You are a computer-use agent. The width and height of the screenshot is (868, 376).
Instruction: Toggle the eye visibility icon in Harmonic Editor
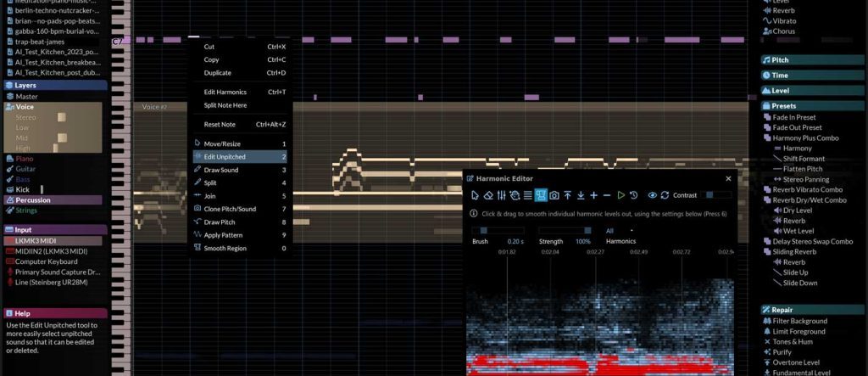653,195
